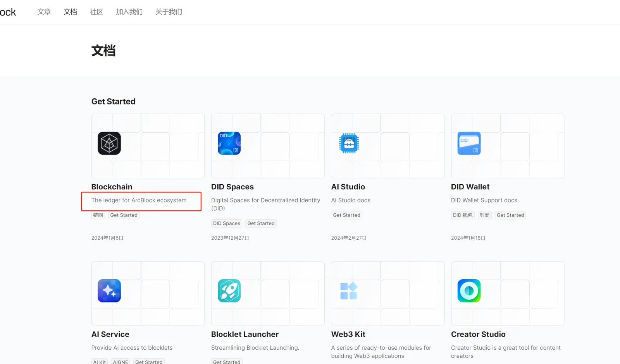Click Get Started tag beside DID Spaces tag

click(261, 223)
